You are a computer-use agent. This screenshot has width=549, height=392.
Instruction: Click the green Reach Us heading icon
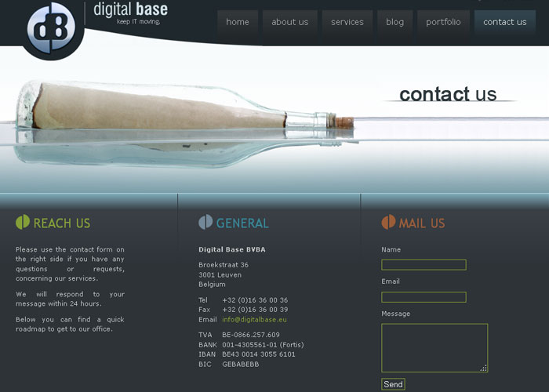[x=23, y=222]
